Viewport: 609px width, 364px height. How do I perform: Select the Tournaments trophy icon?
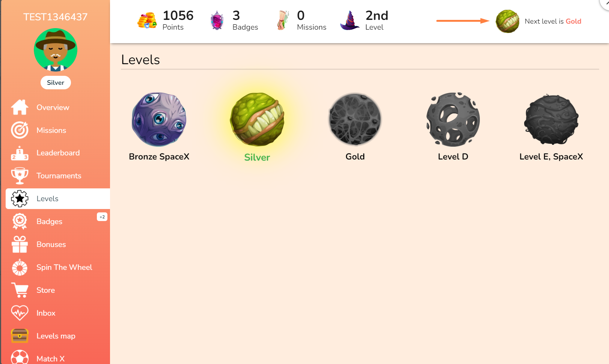20,176
